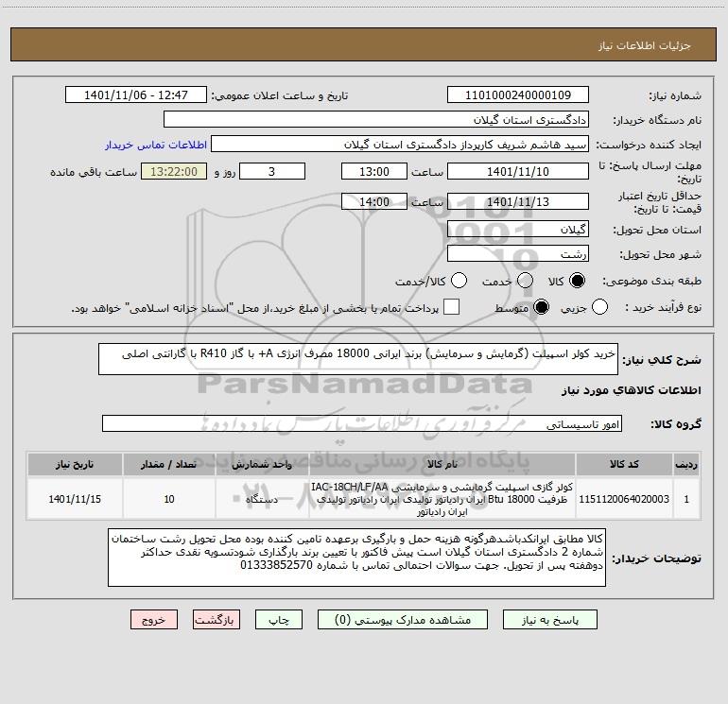Select the خدمت radio button
The width and height of the screenshot is (728, 704).
point(525,281)
